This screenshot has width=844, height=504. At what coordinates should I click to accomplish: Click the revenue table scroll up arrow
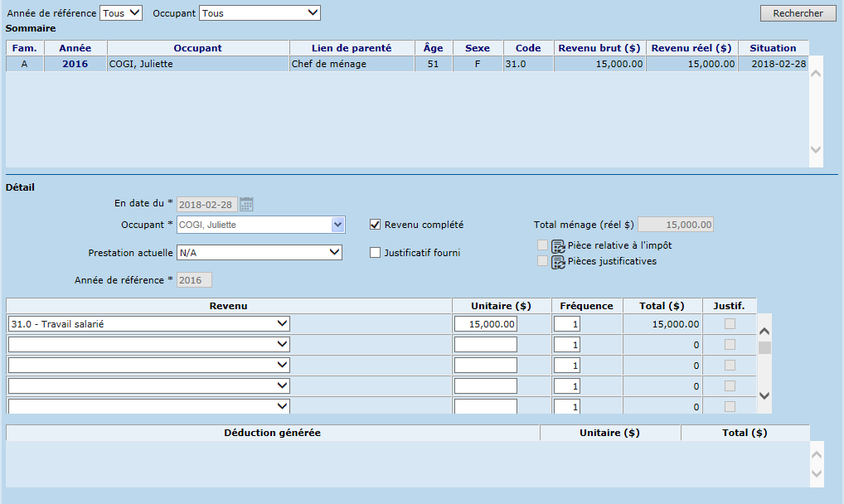pos(764,330)
